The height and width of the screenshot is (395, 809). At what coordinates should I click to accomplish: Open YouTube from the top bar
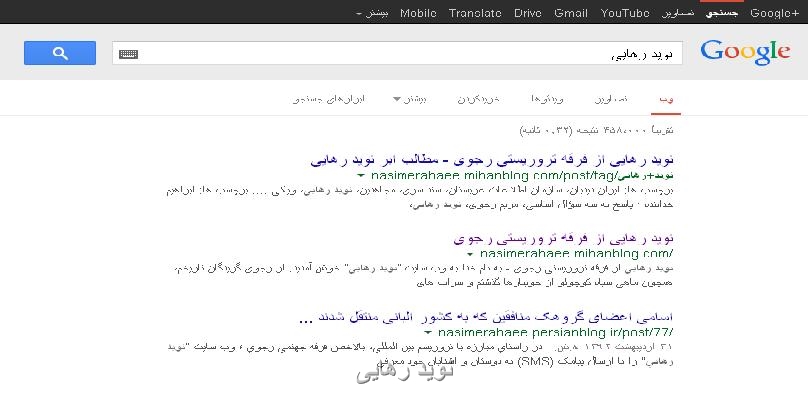pos(625,13)
